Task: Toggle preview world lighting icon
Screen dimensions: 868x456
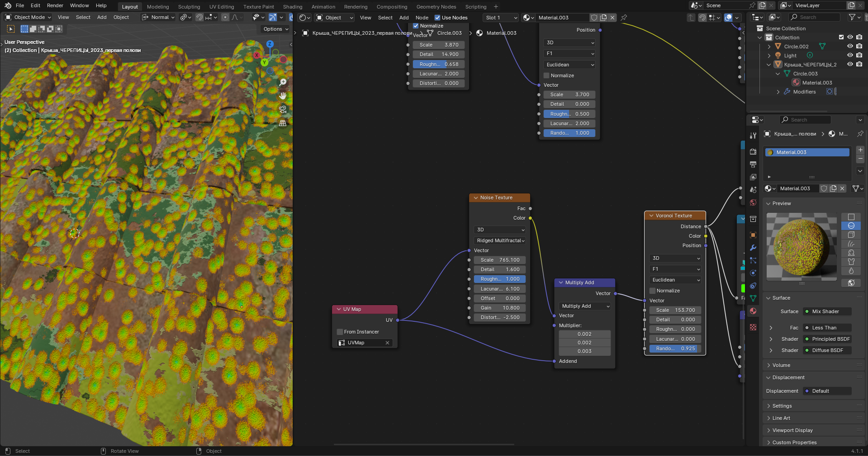Action: click(x=851, y=283)
